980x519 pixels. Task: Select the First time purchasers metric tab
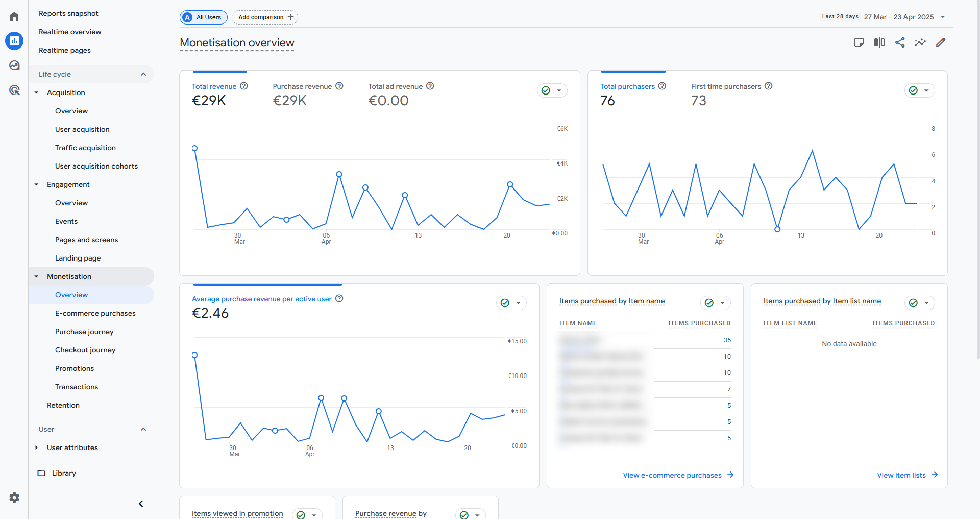tap(726, 86)
